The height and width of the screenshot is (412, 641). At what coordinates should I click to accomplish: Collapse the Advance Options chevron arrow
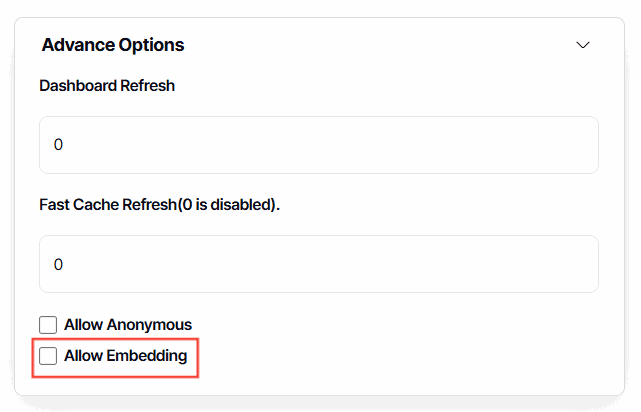point(583,45)
